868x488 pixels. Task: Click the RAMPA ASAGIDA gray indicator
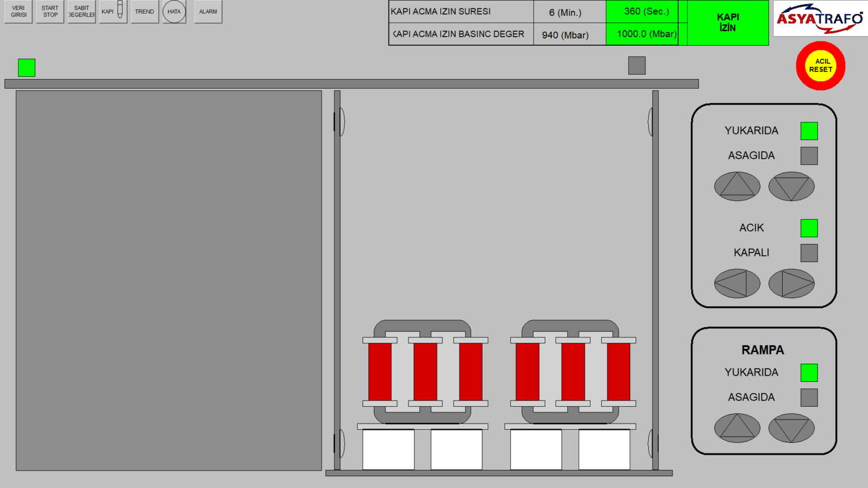pos(809,398)
